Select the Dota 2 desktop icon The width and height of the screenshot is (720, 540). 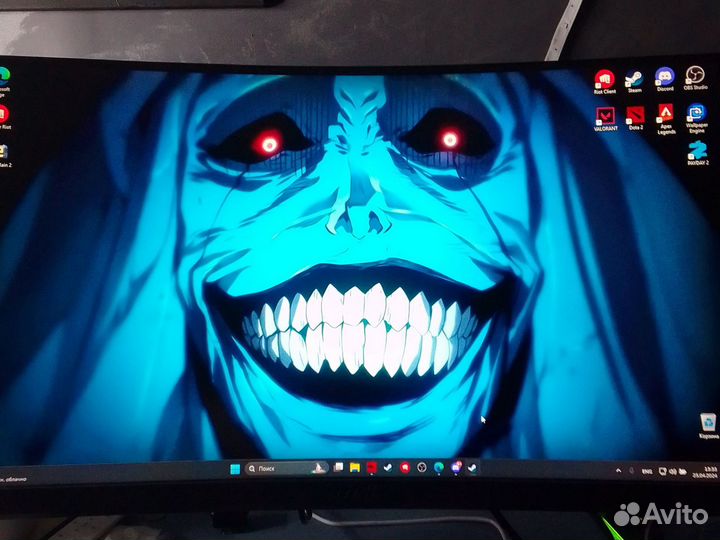(x=636, y=118)
